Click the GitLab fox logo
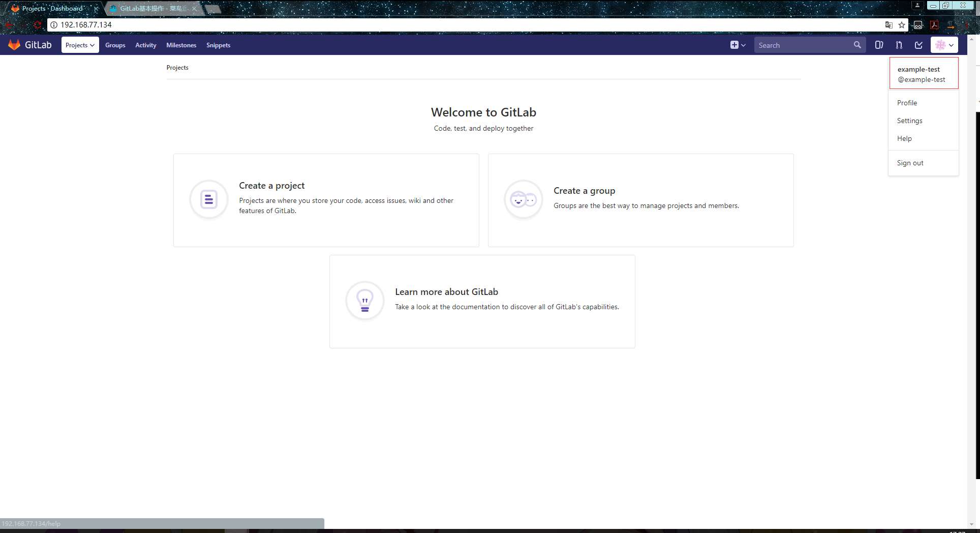 [14, 45]
